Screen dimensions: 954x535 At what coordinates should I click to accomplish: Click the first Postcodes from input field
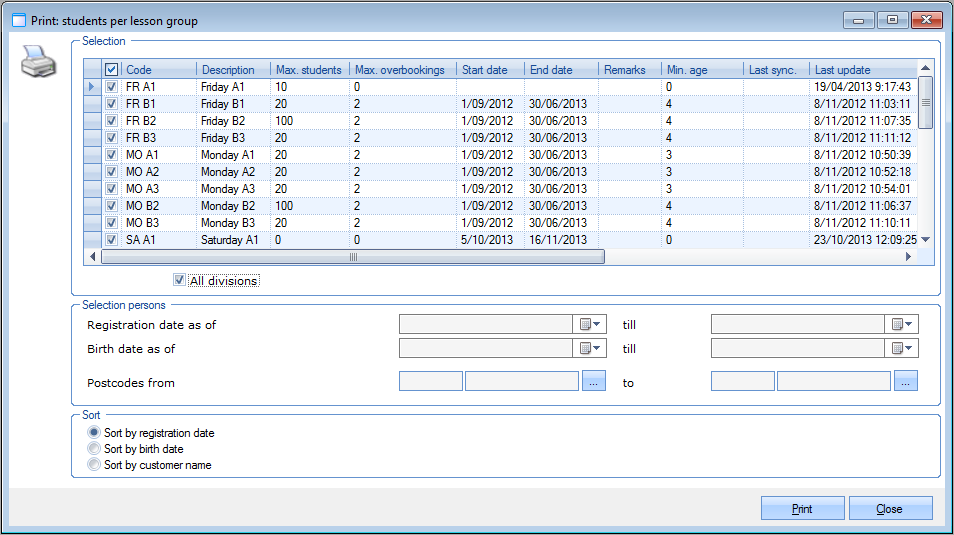click(431, 381)
